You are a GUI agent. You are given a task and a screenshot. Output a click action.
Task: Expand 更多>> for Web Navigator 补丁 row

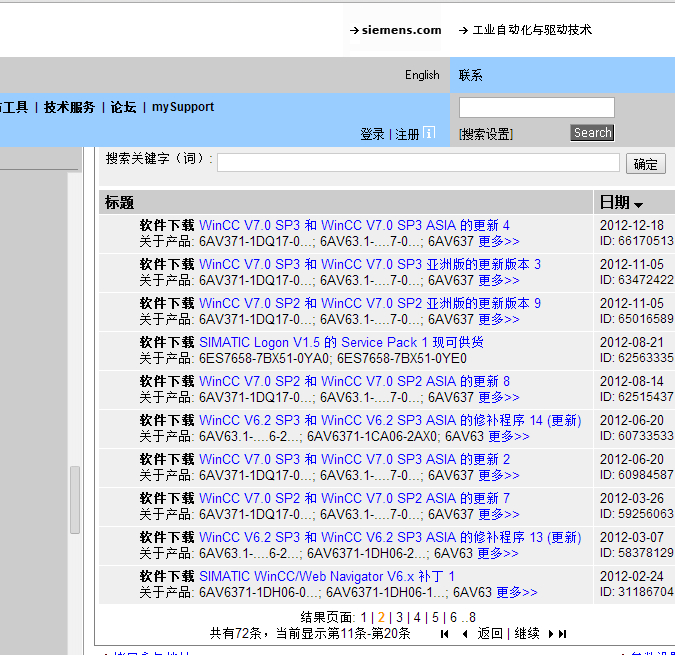[517, 593]
